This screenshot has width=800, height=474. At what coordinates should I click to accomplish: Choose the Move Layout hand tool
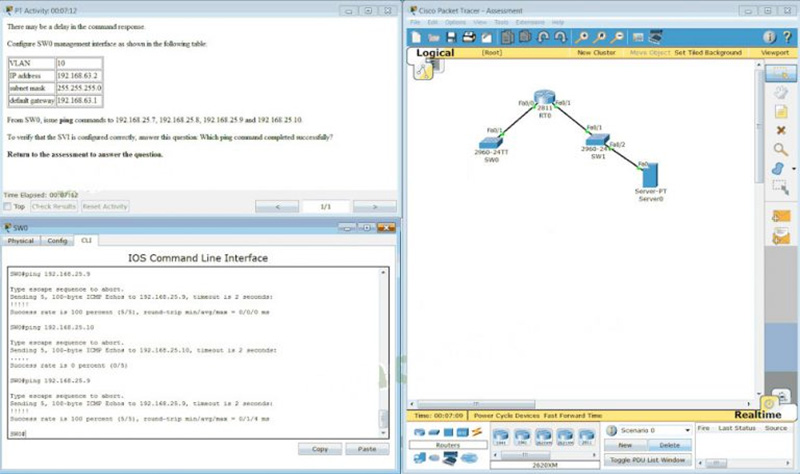tap(781, 92)
